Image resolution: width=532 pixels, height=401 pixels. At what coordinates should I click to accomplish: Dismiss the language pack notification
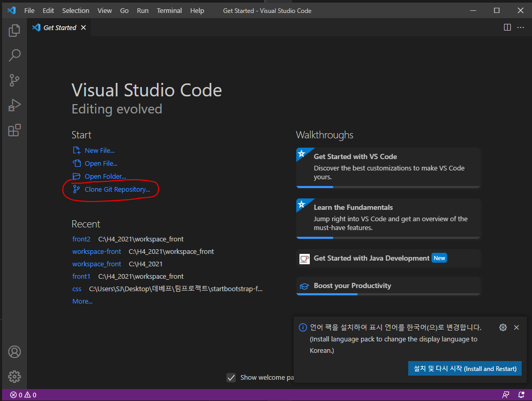(516, 327)
